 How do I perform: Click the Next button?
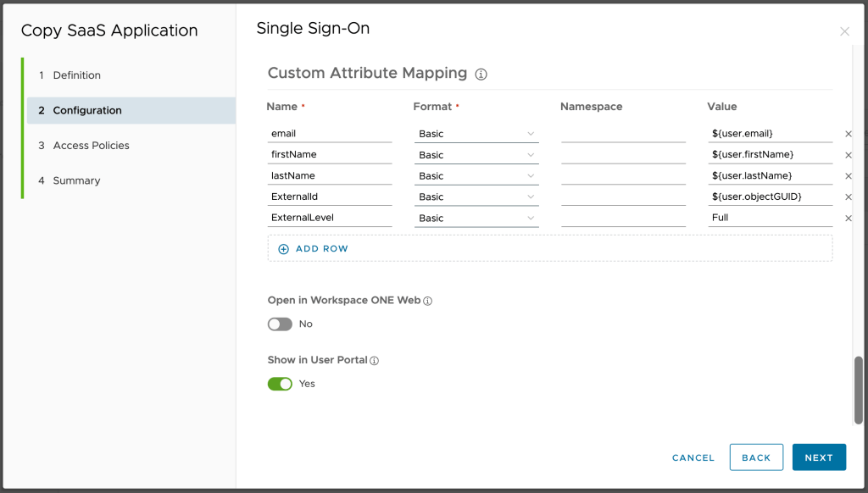[x=818, y=457]
